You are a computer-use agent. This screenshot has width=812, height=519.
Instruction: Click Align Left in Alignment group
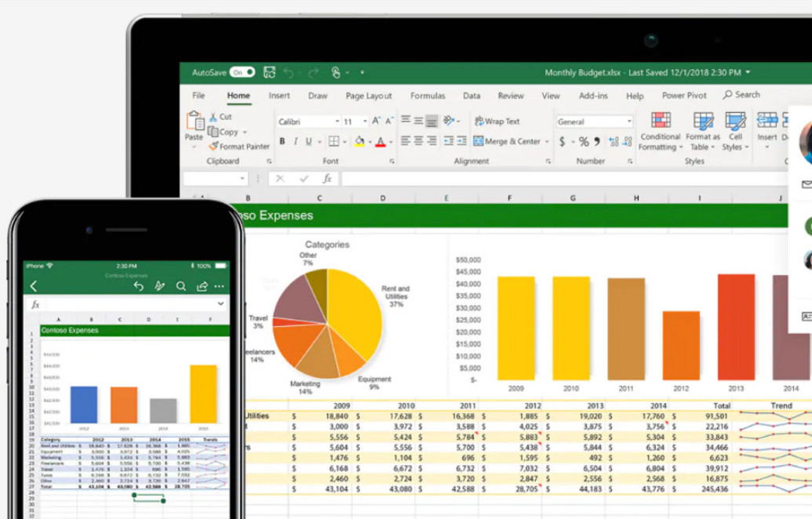click(406, 141)
